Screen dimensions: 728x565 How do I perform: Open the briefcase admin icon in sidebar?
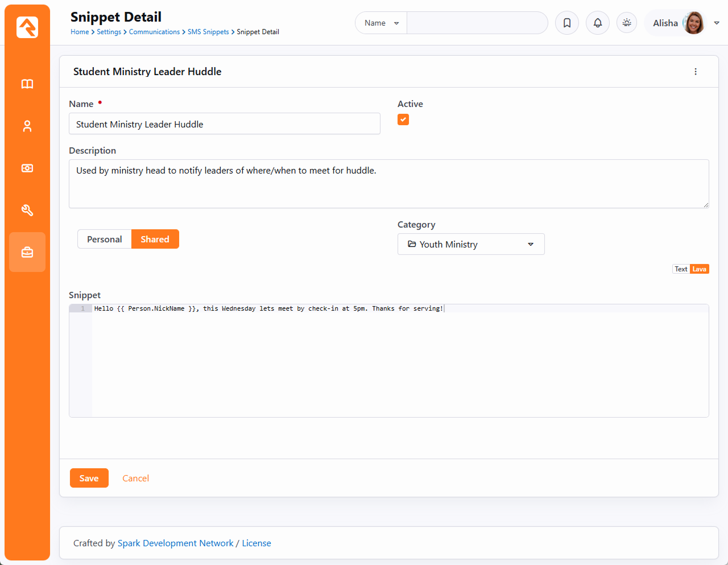(27, 252)
